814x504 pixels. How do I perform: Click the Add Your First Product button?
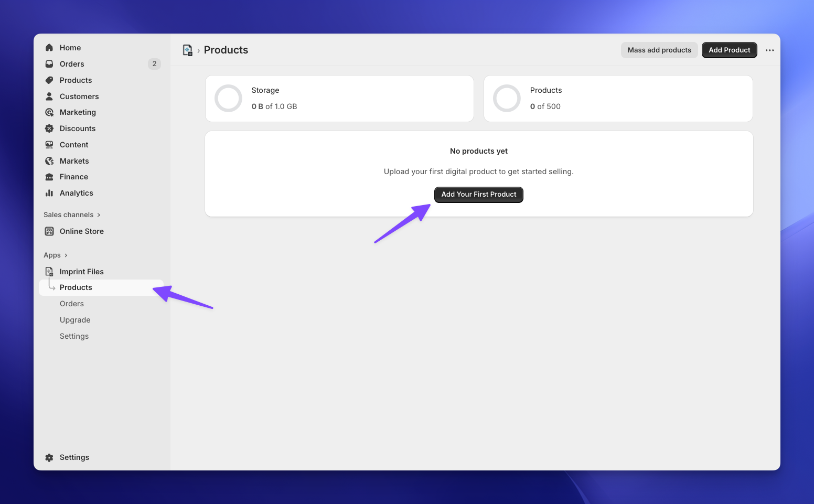point(478,194)
